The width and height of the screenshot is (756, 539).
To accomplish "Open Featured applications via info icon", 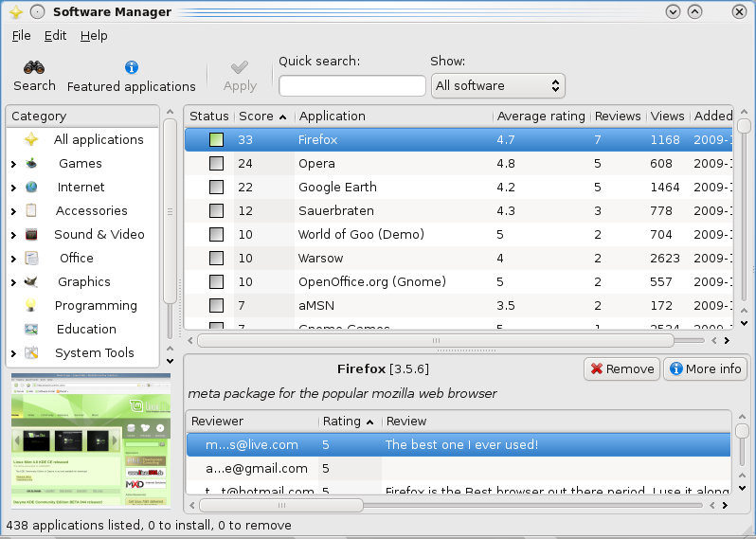I will coord(132,67).
